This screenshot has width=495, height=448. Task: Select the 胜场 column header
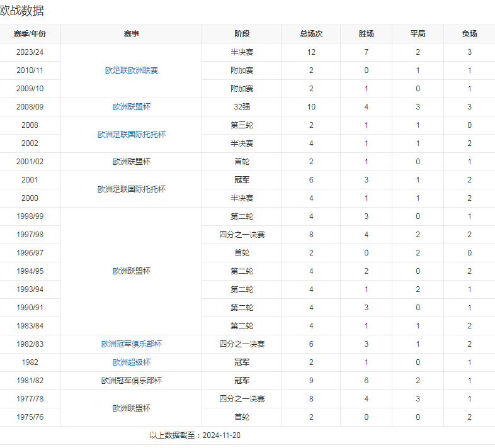coord(366,34)
